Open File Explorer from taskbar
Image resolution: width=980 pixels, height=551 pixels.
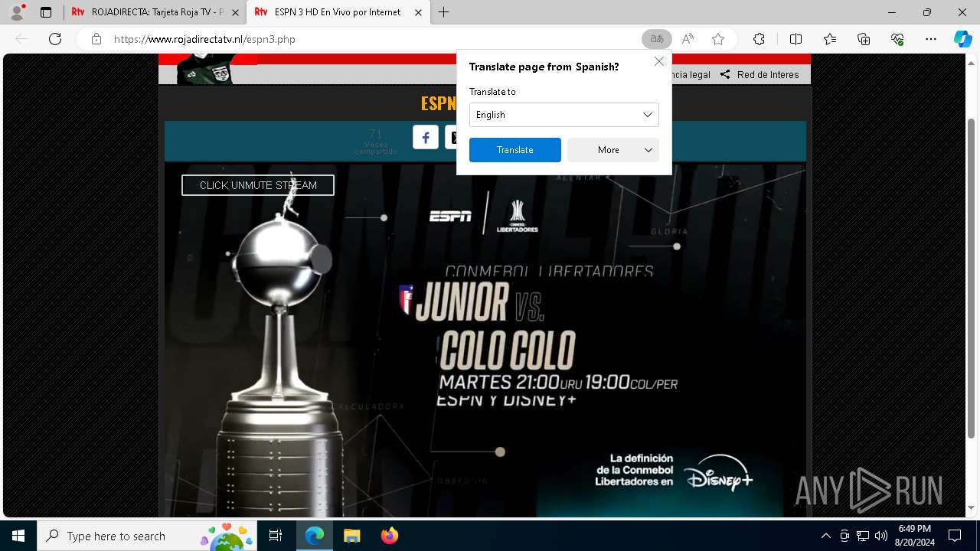(x=351, y=536)
